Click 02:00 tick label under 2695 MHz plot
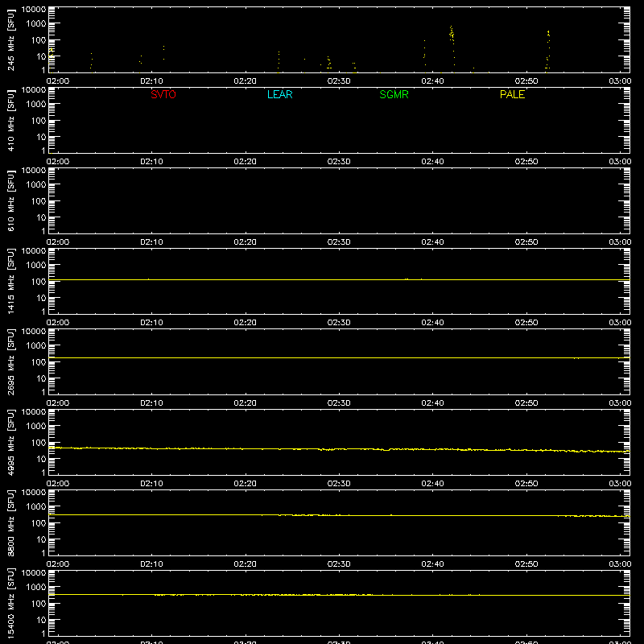 click(x=58, y=403)
